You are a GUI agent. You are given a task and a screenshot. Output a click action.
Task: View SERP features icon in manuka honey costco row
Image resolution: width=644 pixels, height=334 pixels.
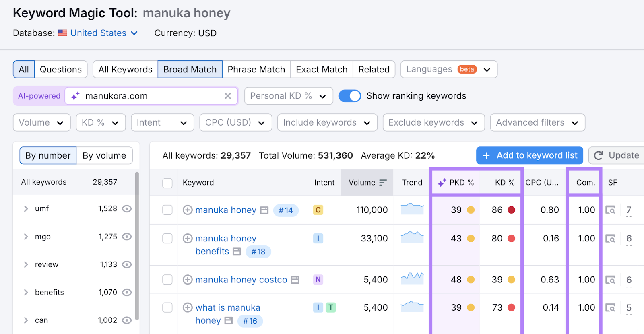pos(610,280)
